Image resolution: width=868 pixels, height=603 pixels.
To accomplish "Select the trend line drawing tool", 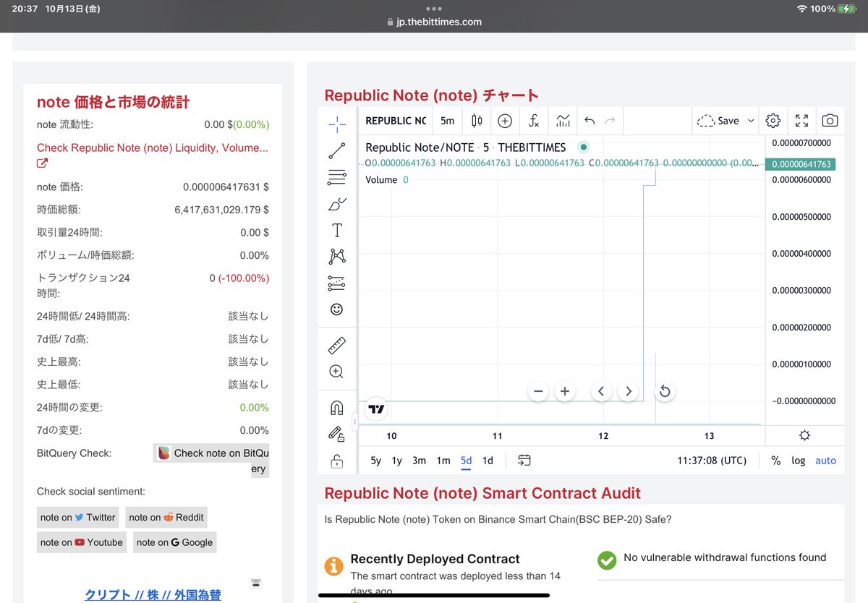I will click(336, 150).
